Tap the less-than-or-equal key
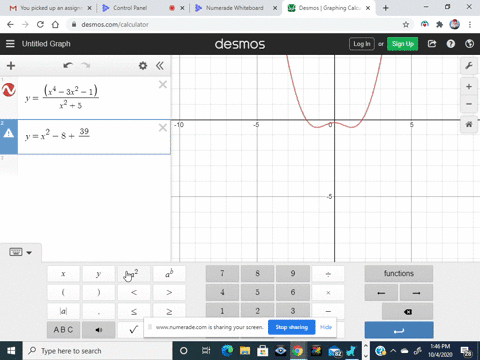480x360 pixels. pyautogui.click(x=134, y=311)
